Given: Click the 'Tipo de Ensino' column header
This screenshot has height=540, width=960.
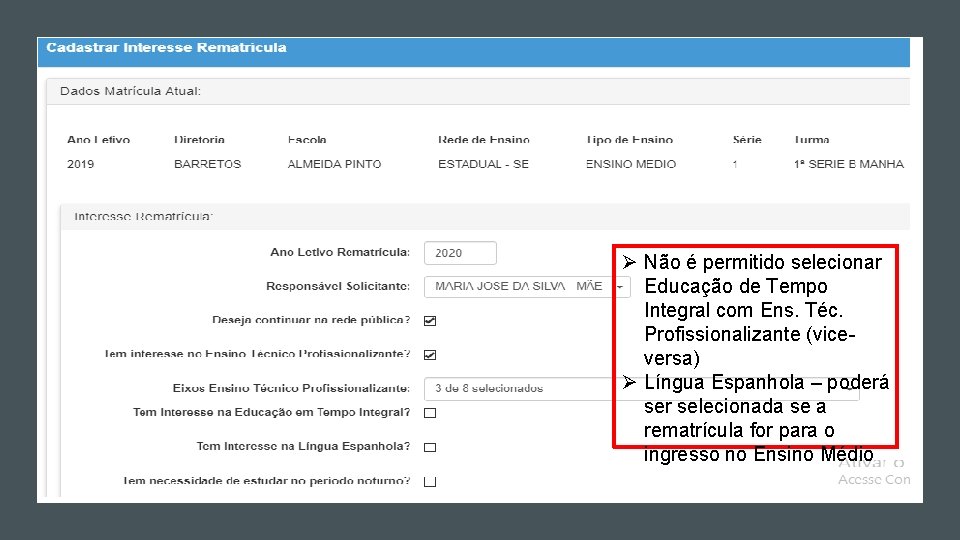Looking at the screenshot, I should coord(629,140).
